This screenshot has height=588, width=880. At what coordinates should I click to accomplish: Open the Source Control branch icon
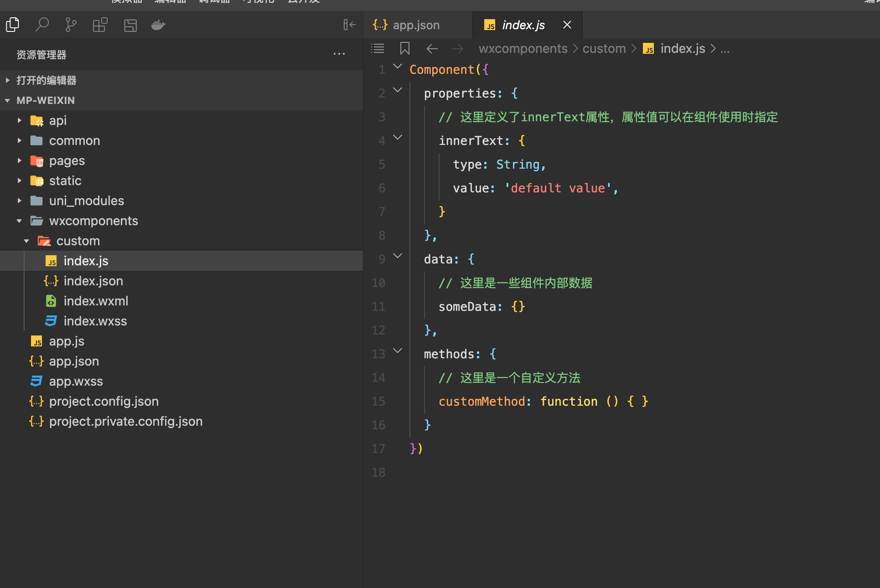(71, 25)
